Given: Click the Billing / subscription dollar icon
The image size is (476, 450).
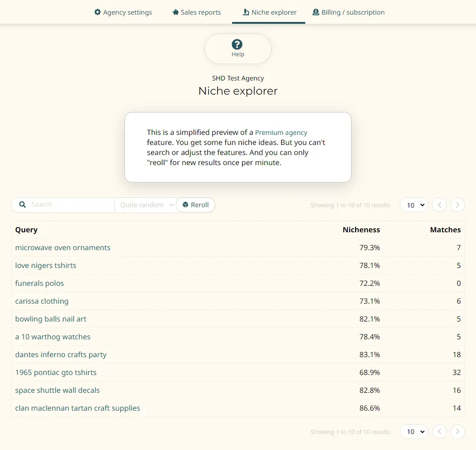Looking at the screenshot, I should point(316,12).
